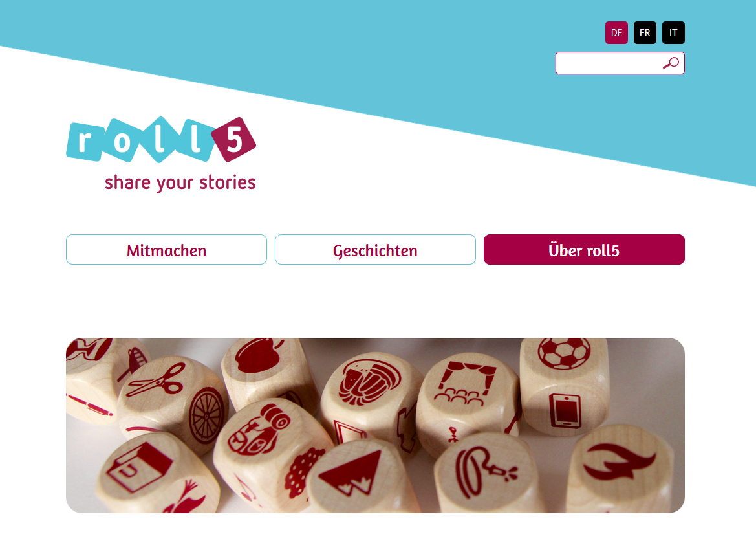Click the wagon wheel dice icon

click(x=208, y=415)
